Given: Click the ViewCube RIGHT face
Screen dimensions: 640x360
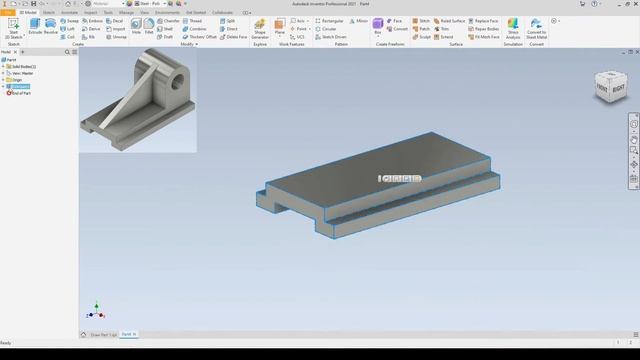Looking at the screenshot, I should [x=618, y=88].
